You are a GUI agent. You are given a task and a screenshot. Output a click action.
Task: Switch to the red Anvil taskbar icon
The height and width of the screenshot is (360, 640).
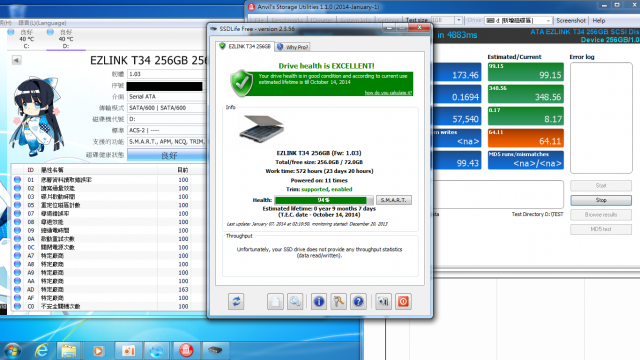(x=186, y=350)
